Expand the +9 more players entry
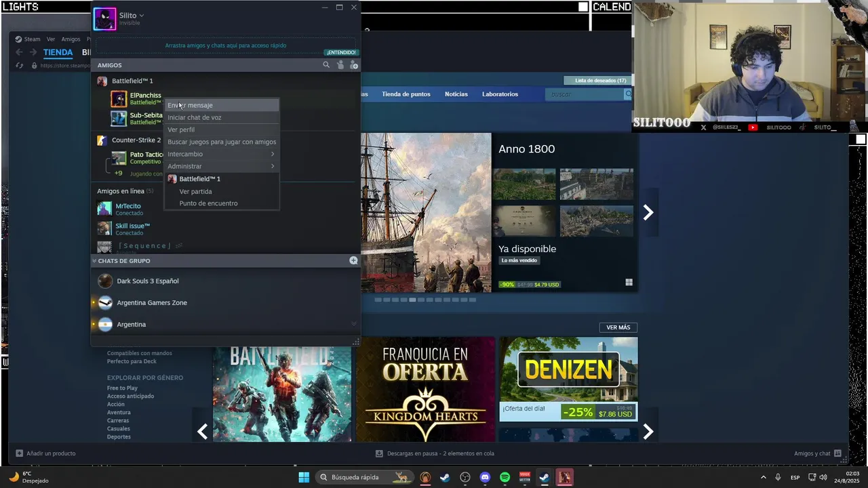The width and height of the screenshot is (868, 488). (x=118, y=174)
